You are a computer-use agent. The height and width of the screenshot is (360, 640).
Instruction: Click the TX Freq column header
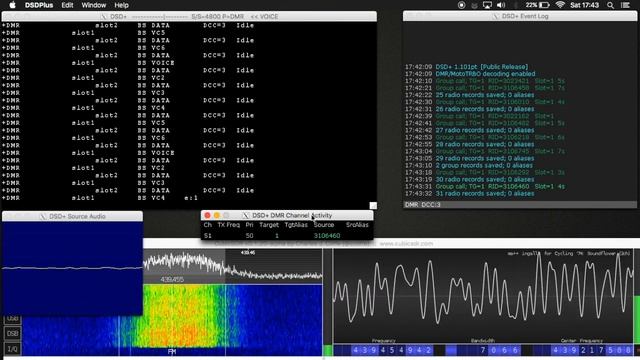[229, 225]
